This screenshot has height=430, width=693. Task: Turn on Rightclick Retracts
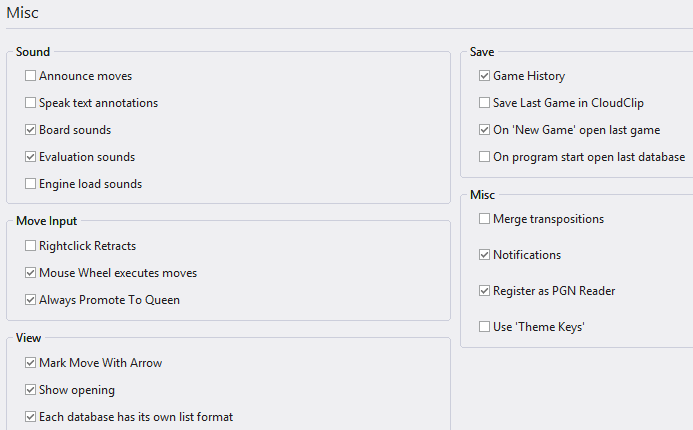point(31,246)
